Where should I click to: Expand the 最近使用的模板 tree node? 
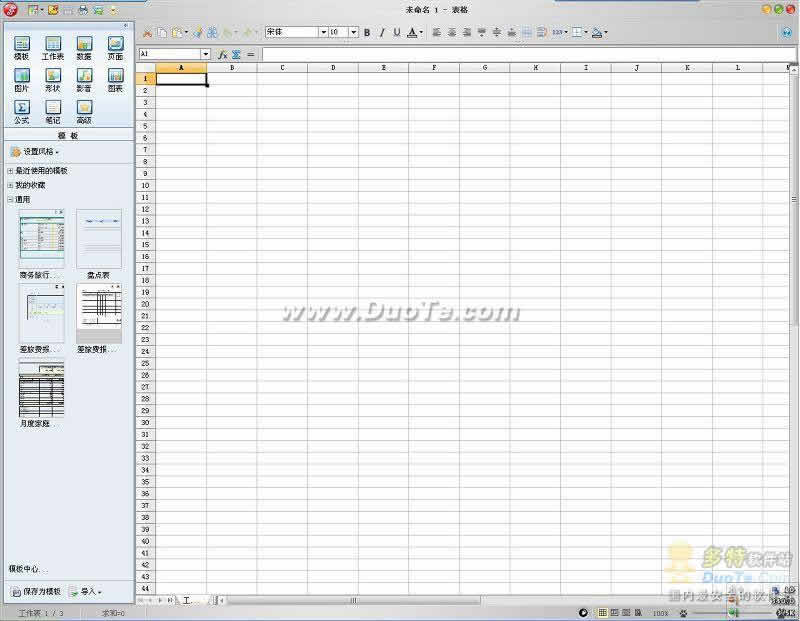10,171
